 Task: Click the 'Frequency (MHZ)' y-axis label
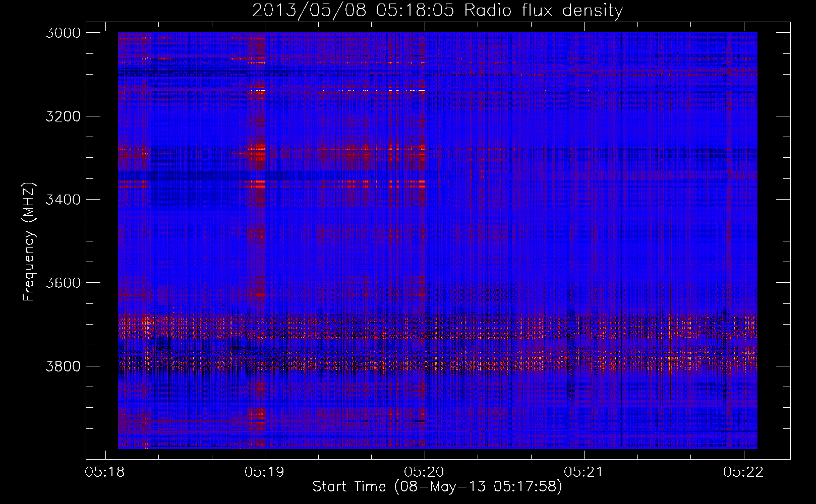pyautogui.click(x=29, y=242)
